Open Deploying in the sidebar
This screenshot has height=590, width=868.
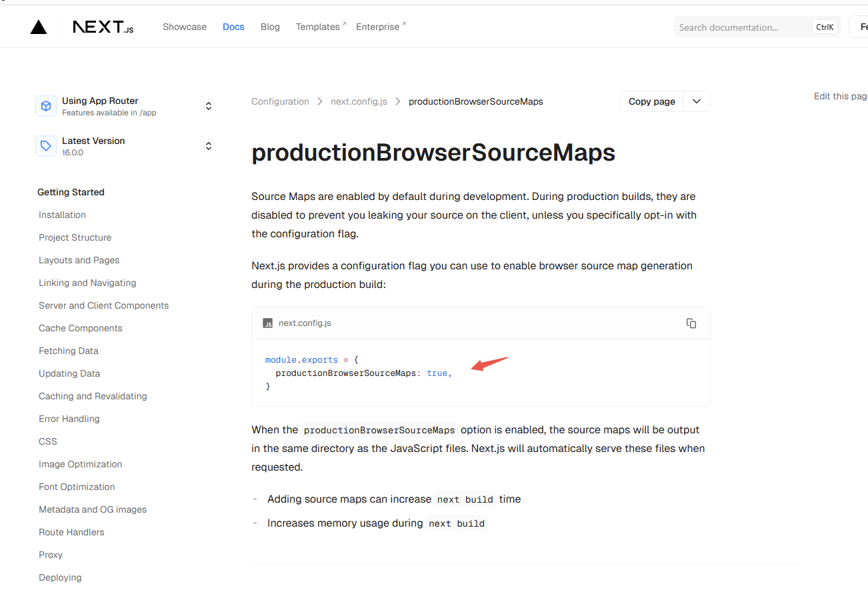(60, 577)
